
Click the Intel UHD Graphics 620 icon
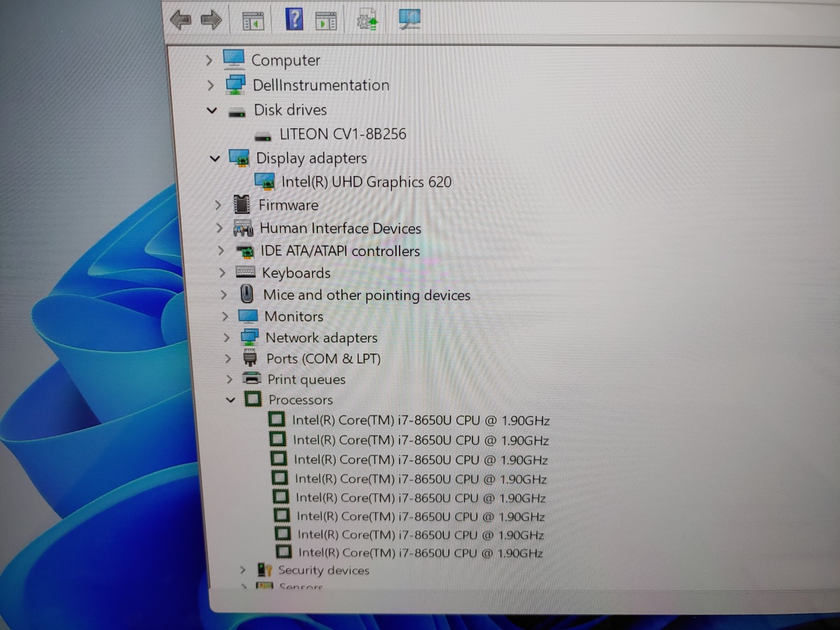[x=265, y=182]
